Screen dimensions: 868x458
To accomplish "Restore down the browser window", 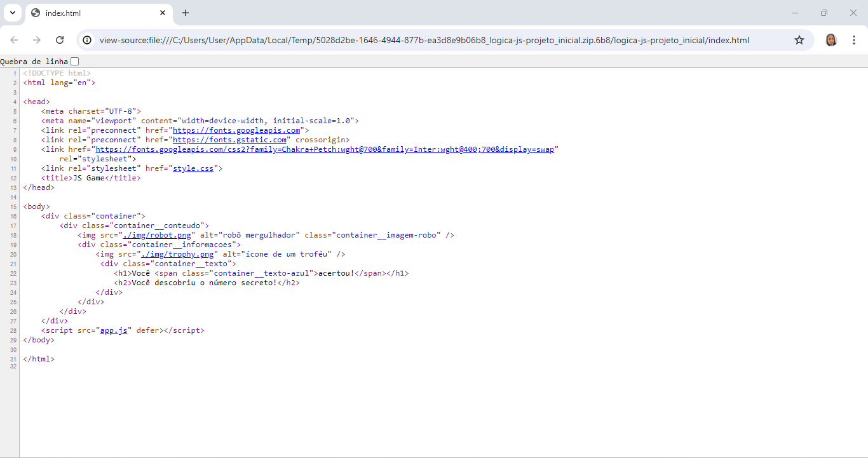I will tap(824, 13).
